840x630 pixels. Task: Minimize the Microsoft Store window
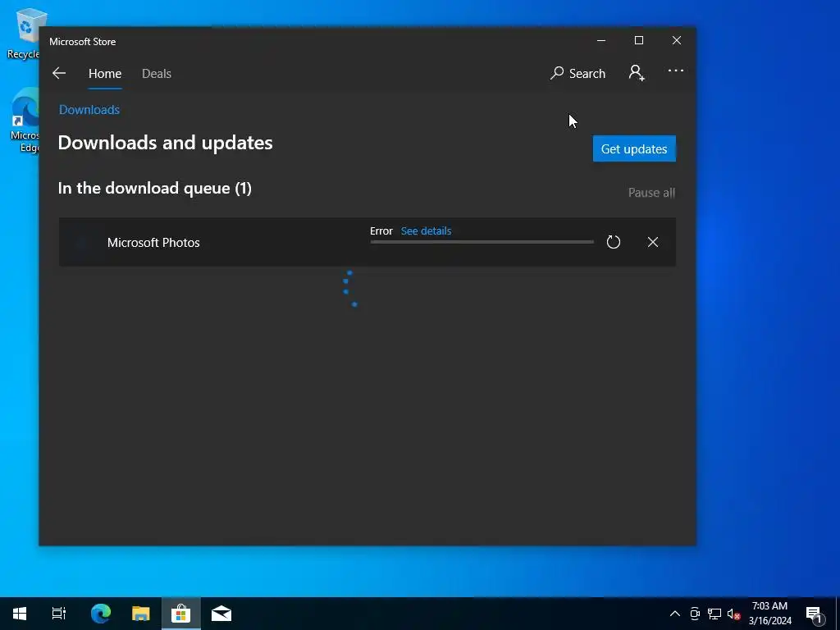point(601,41)
